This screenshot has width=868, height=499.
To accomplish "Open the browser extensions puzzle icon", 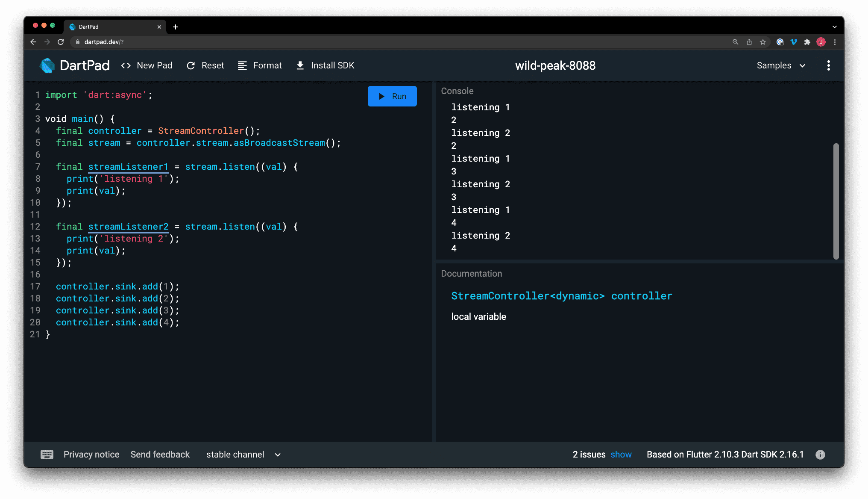I will click(807, 42).
